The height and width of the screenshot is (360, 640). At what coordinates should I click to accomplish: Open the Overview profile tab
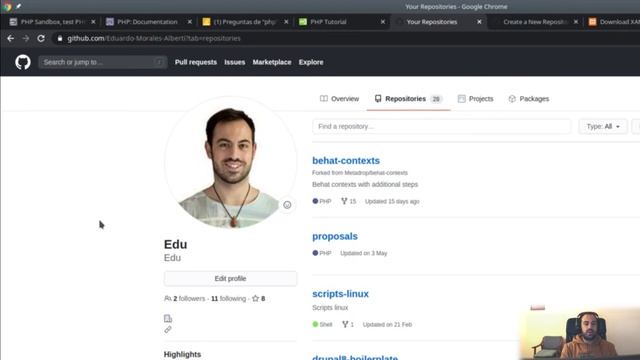pos(340,99)
